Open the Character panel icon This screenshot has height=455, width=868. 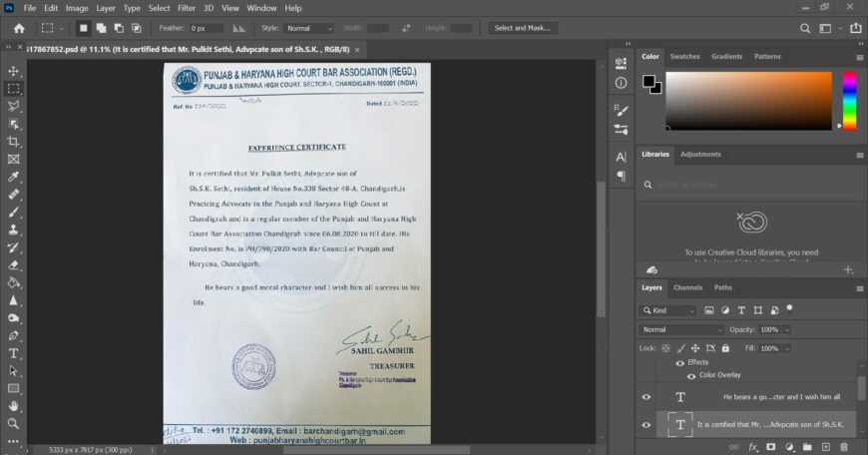click(622, 158)
